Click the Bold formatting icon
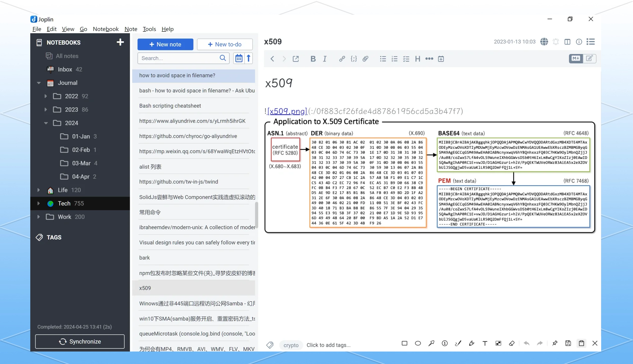 coord(313,59)
